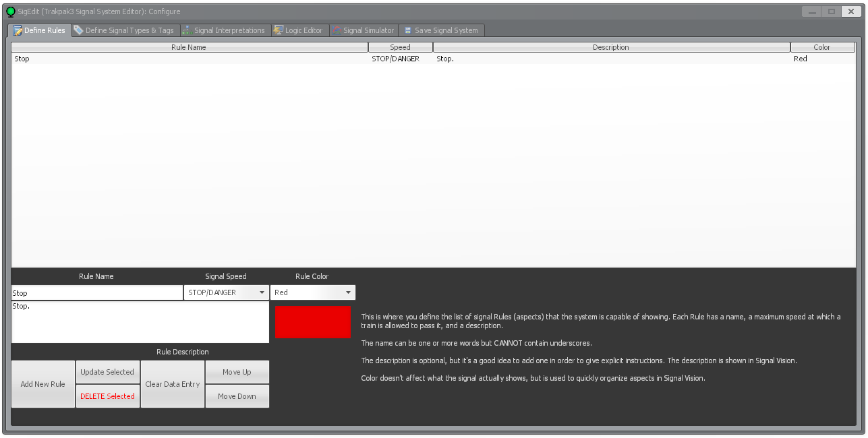Click the tag icon on Signal Types tab
868x438 pixels.
[x=78, y=30]
